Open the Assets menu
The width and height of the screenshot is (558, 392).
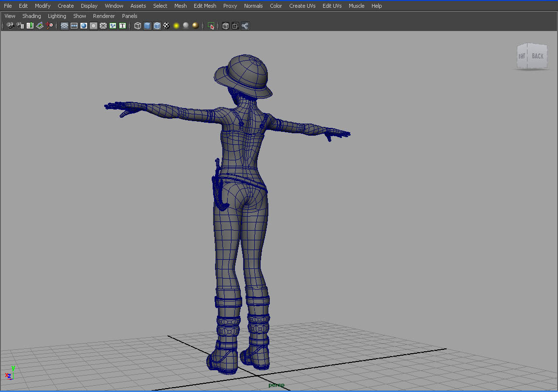click(138, 6)
